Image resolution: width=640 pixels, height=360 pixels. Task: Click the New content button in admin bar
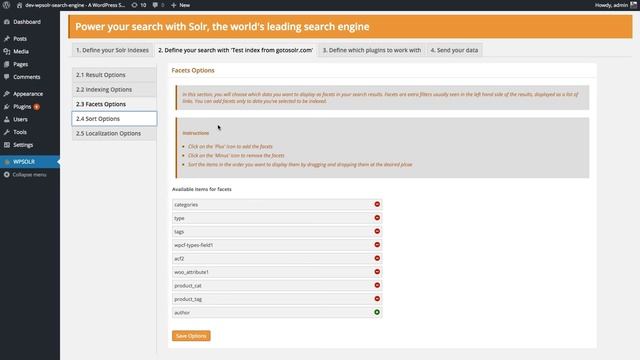click(x=180, y=5)
